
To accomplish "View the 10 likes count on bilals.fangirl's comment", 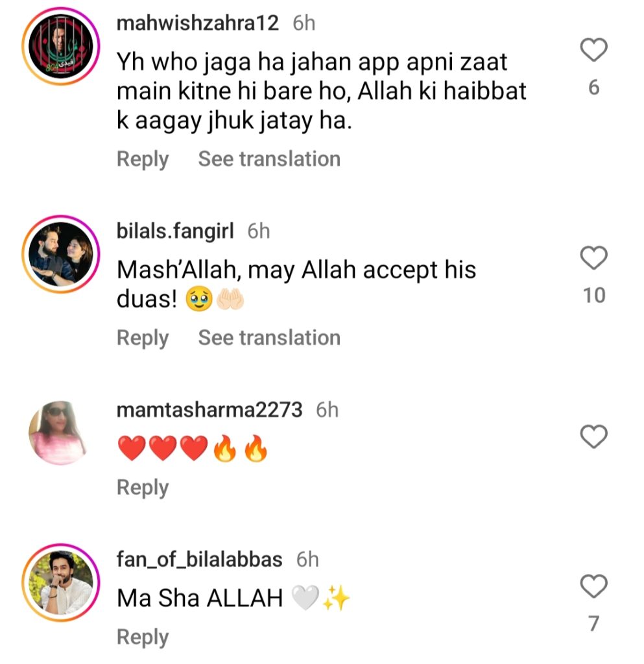I will 594,295.
